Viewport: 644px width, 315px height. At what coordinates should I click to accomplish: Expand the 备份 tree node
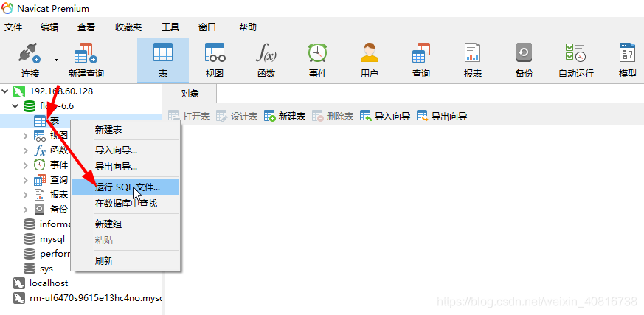coord(26,210)
